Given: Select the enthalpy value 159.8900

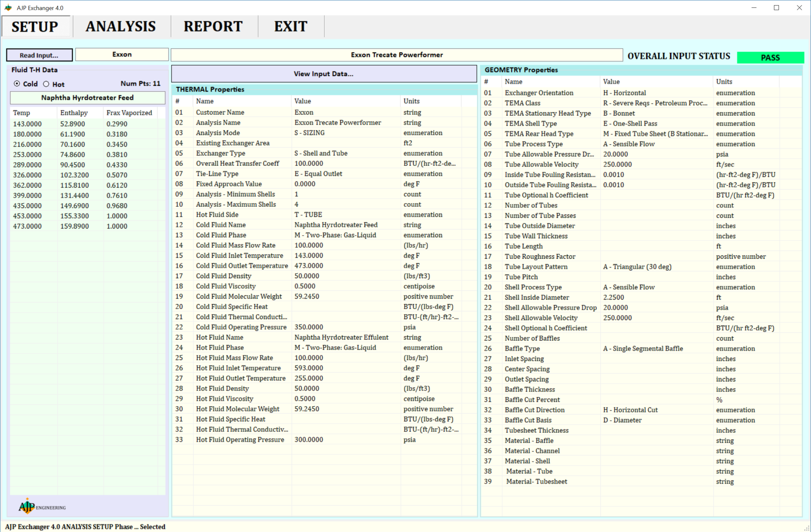Looking at the screenshot, I should coord(75,226).
